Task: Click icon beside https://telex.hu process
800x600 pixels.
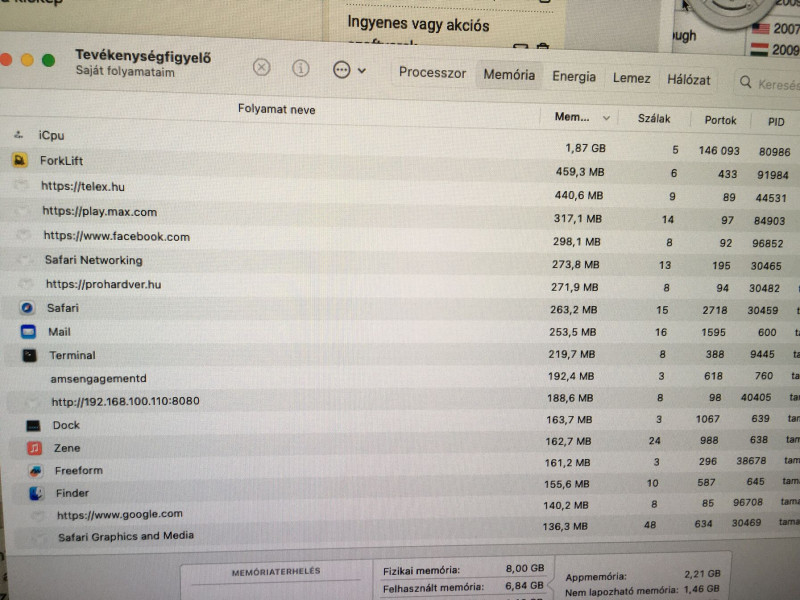Action: pos(21,185)
